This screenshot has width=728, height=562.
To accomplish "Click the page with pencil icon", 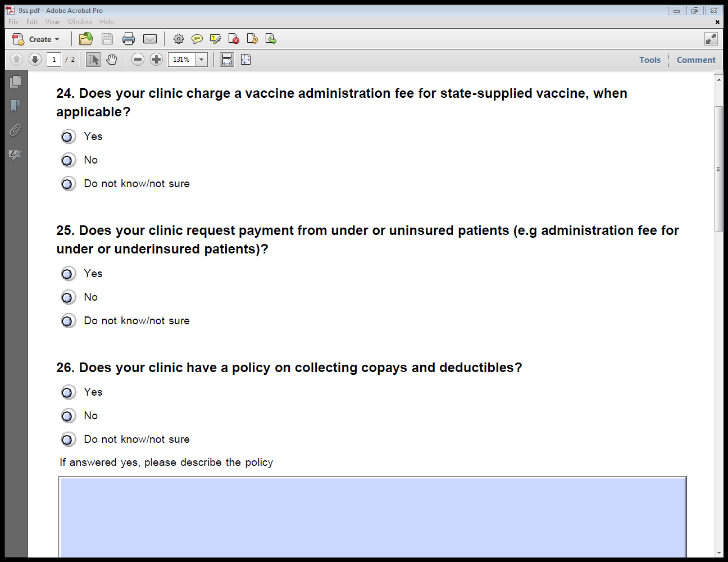I will pyautogui.click(x=252, y=39).
